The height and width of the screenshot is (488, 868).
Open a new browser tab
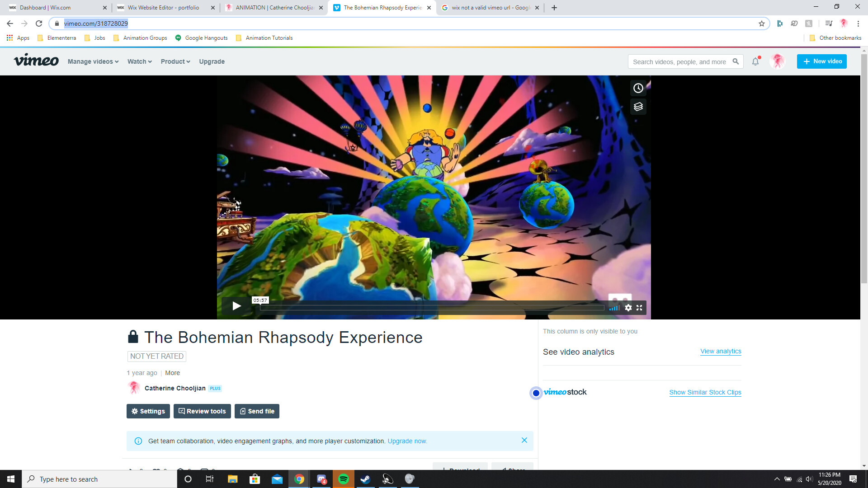pyautogui.click(x=554, y=8)
